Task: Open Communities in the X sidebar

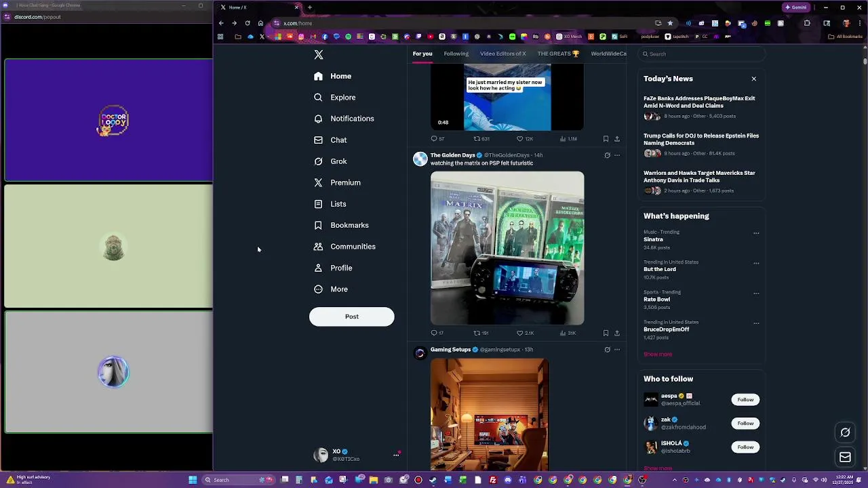Action: click(345, 247)
